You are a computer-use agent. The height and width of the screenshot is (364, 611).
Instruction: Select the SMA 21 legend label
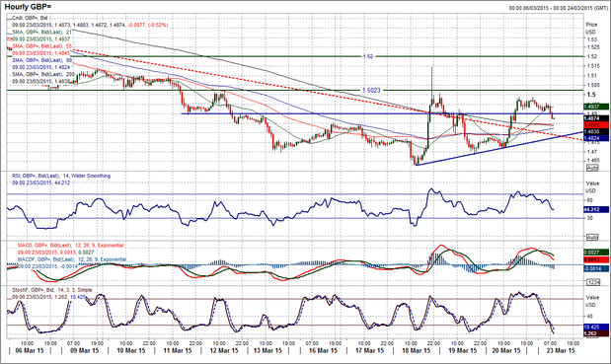42,32
